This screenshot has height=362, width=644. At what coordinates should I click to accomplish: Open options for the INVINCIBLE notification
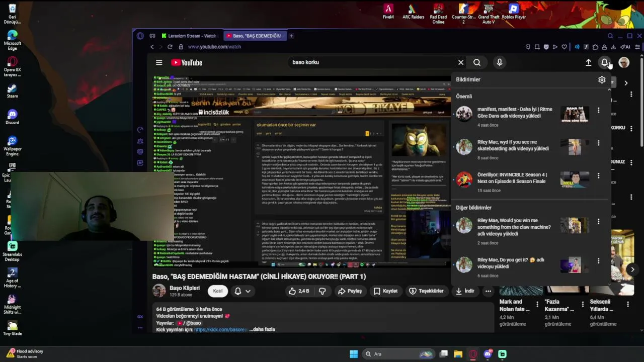tap(598, 175)
